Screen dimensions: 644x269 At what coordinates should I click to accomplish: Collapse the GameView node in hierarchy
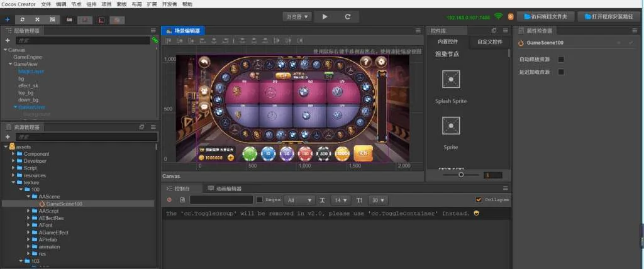11,64
